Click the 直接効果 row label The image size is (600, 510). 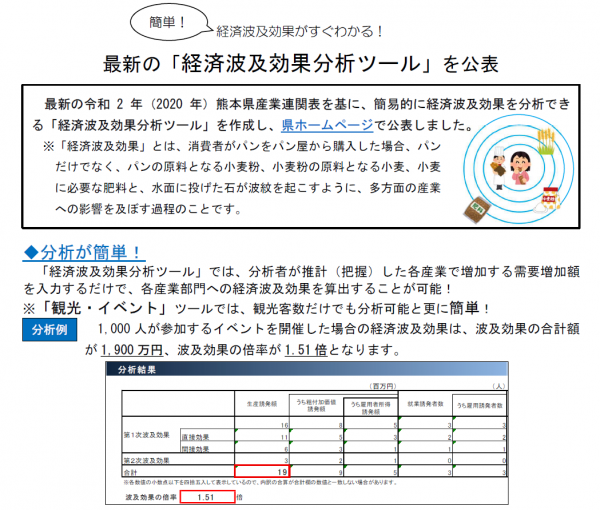(x=201, y=436)
